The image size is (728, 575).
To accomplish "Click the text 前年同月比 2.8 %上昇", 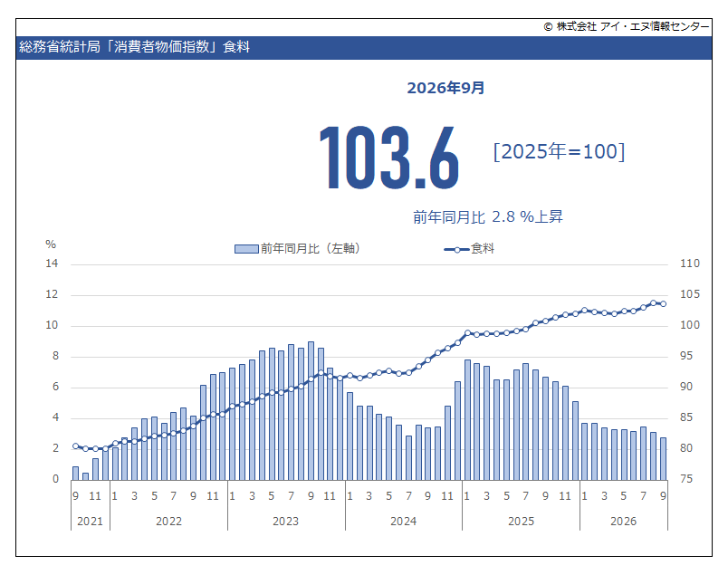I will coord(488,217).
